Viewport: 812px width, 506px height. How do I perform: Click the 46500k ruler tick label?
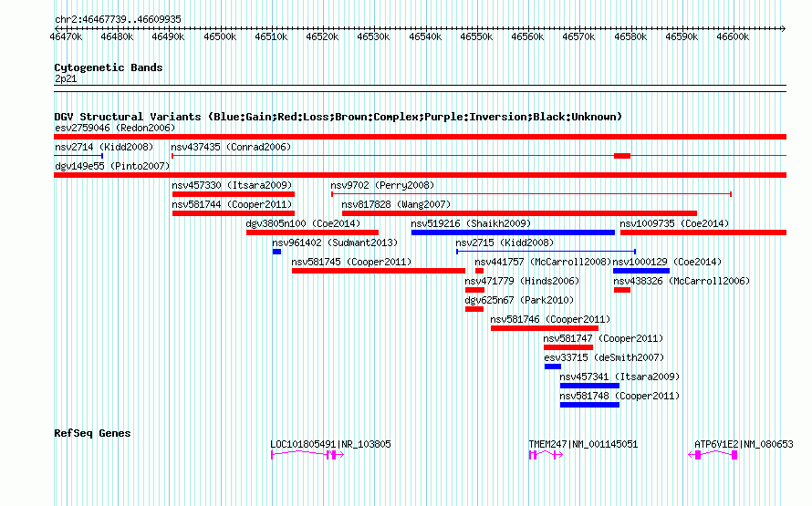click(220, 37)
